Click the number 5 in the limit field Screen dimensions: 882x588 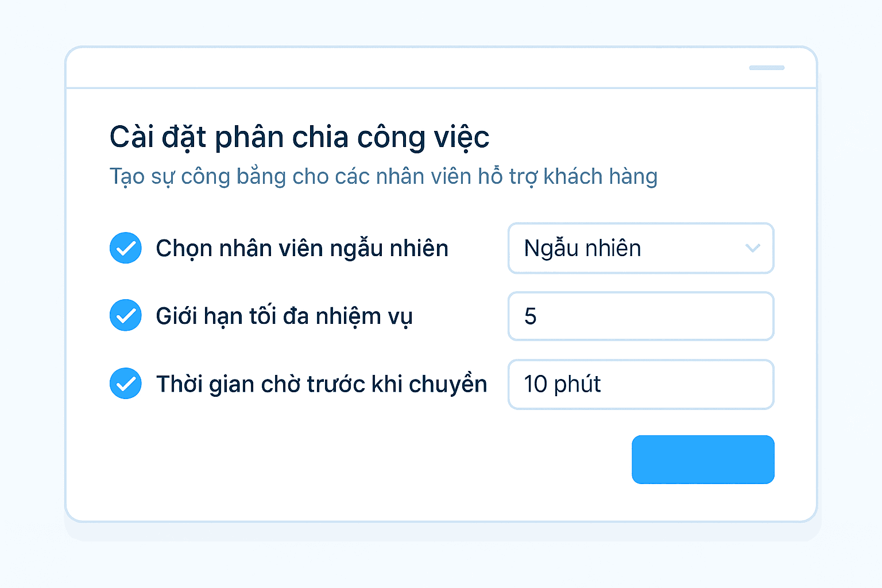[530, 316]
